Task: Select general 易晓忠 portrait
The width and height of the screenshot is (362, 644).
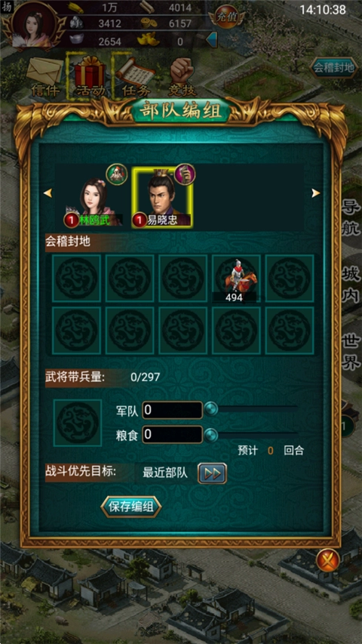Action: tap(162, 198)
